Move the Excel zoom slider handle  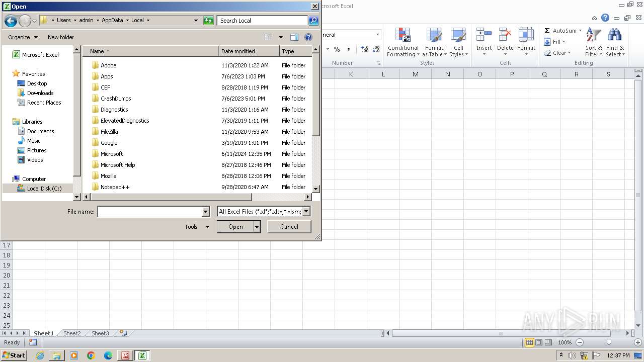coord(609,342)
